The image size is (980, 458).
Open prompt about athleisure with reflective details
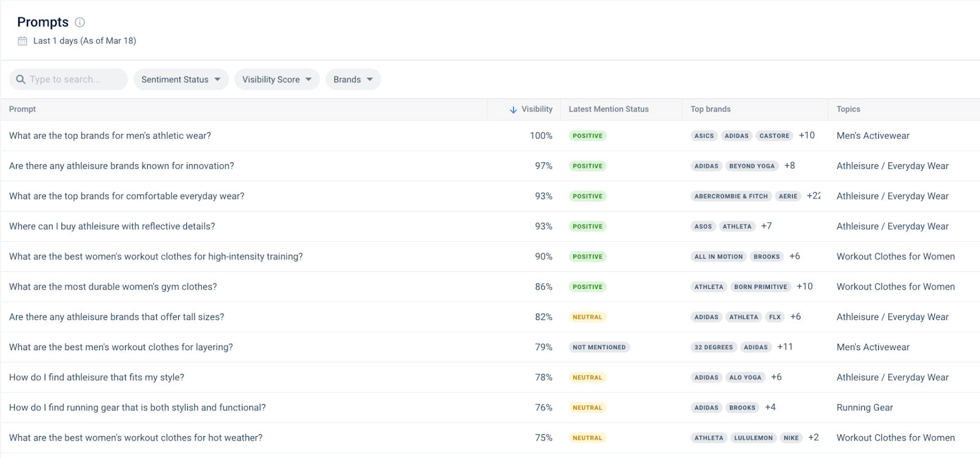point(112,227)
